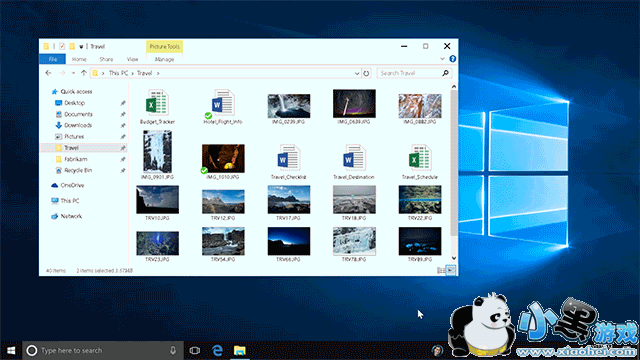Open Pictures in the navigation pane
This screenshot has width=640, height=360.
(x=74, y=137)
